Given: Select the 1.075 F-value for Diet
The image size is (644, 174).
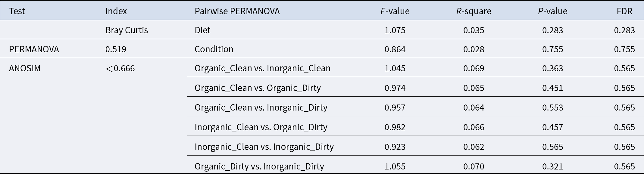Looking at the screenshot, I should [395, 30].
